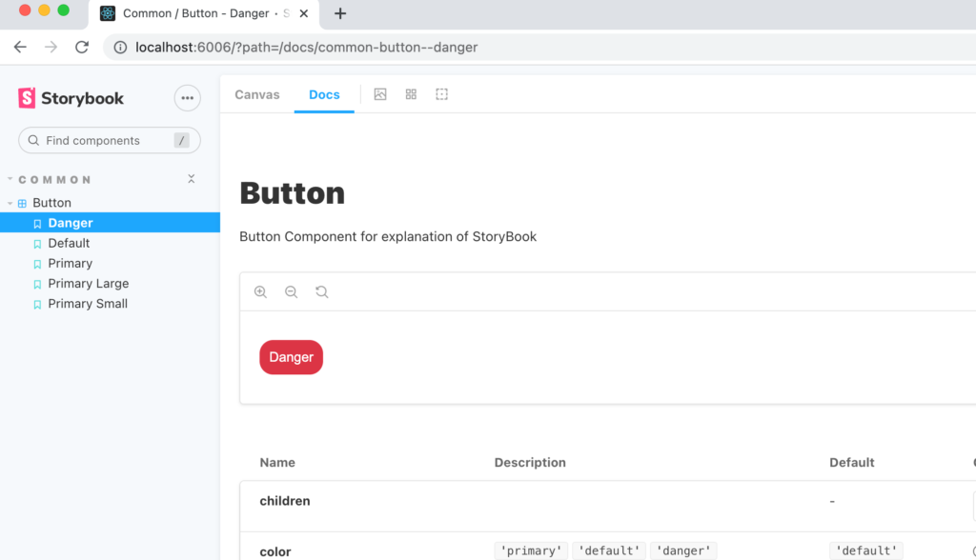
Task: Collapse all stories using the sidebar collapse icon
Action: [x=191, y=178]
